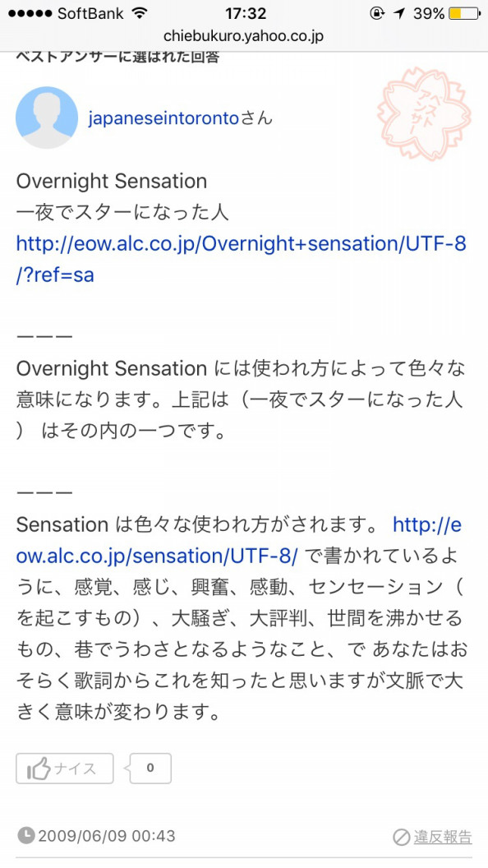The image size is (488, 868).
Task: Tap the location arrow status icon
Action: [x=399, y=14]
